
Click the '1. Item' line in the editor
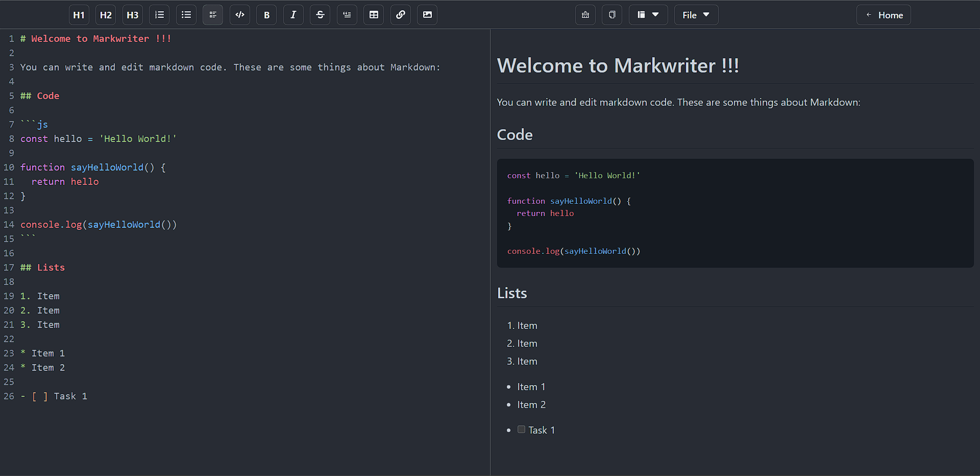tap(40, 296)
